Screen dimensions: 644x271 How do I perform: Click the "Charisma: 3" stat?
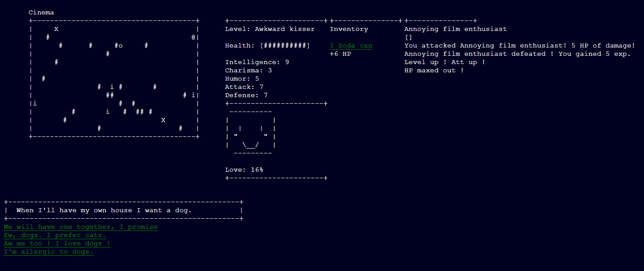(249, 71)
